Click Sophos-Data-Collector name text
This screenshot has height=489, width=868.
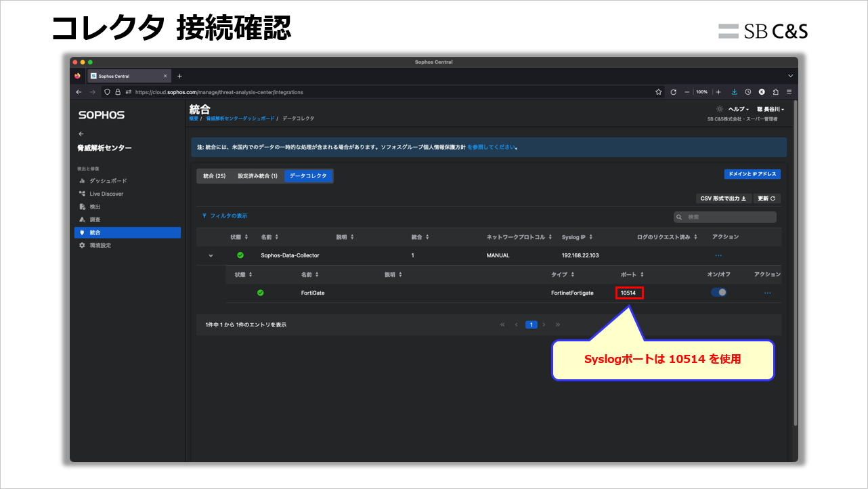290,255
